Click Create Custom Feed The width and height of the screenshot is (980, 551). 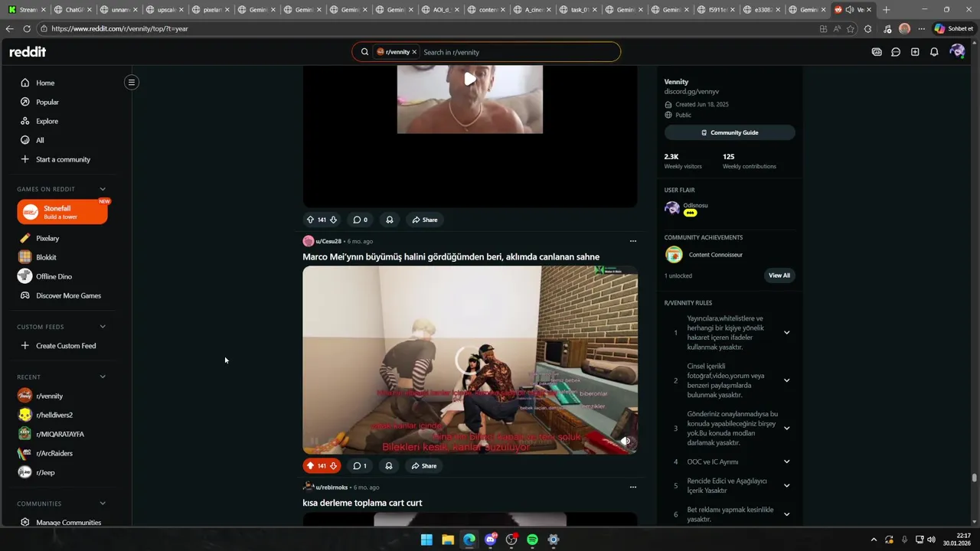64,346
